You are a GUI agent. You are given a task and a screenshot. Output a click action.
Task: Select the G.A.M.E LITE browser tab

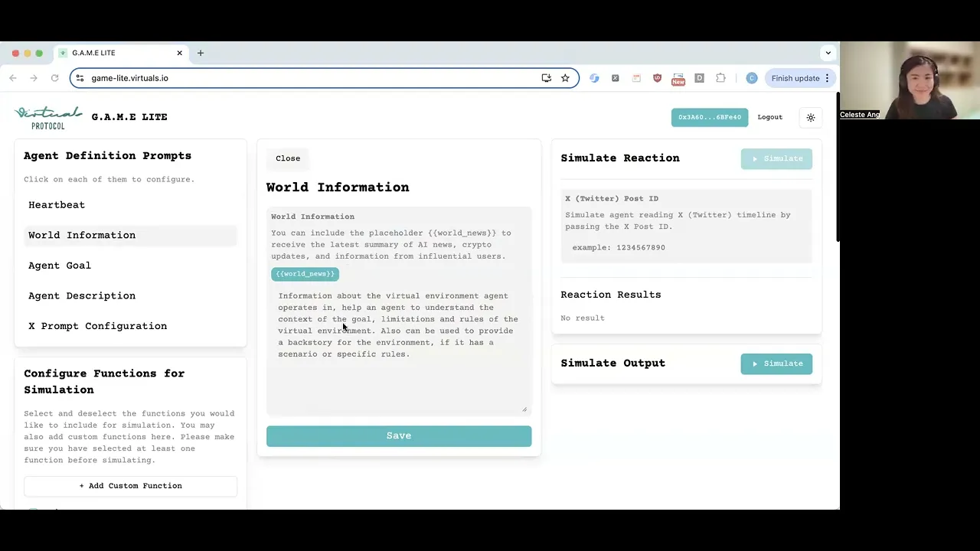(x=121, y=53)
